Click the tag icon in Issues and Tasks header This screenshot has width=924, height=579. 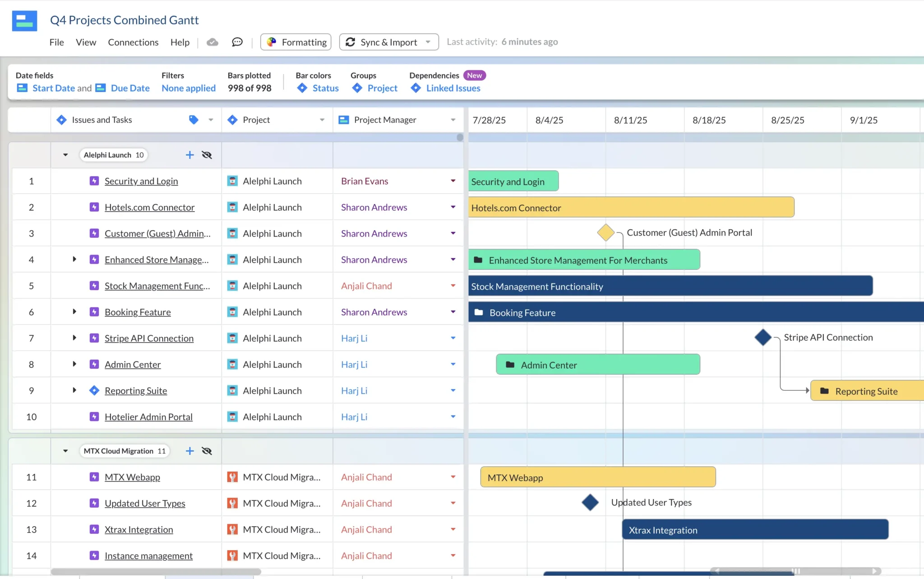tap(194, 120)
